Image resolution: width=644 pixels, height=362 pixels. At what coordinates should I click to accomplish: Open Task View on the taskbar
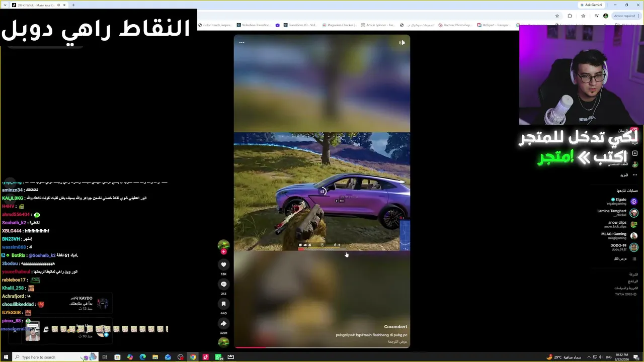coord(105,357)
